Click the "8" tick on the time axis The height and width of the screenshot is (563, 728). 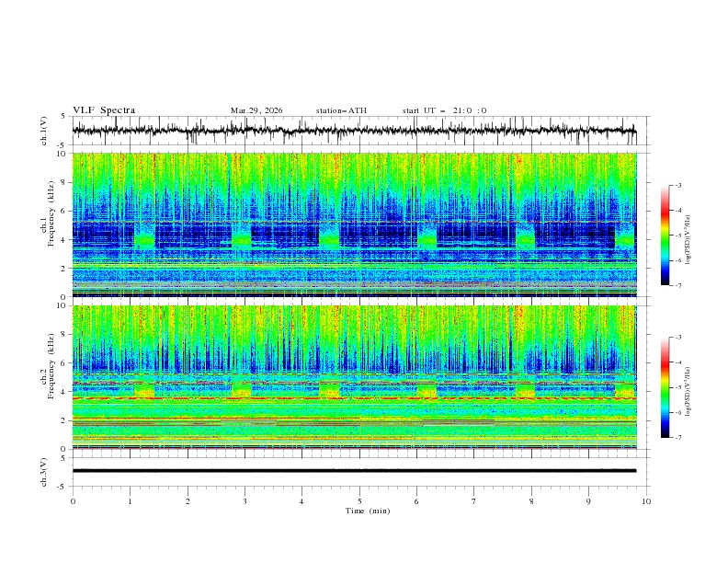pyautogui.click(x=531, y=501)
